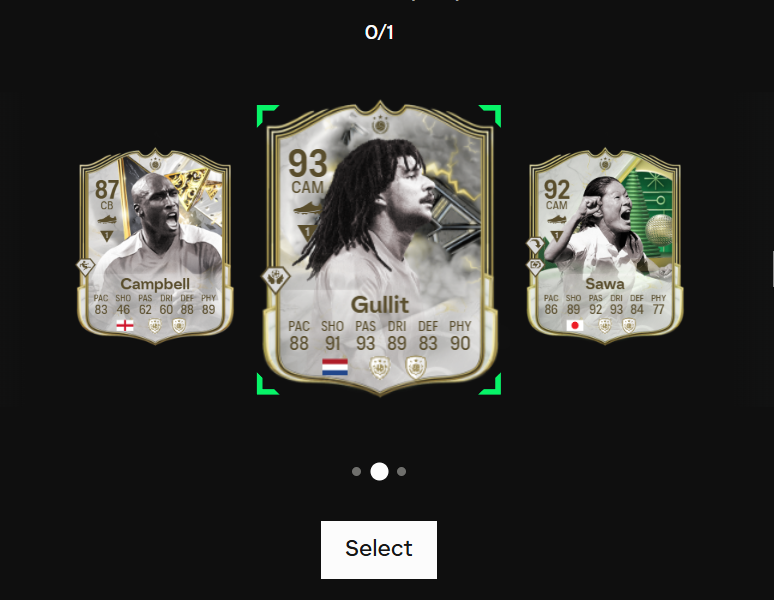Click Sawa's rightmost club crest badge
The image size is (774, 600).
[629, 326]
